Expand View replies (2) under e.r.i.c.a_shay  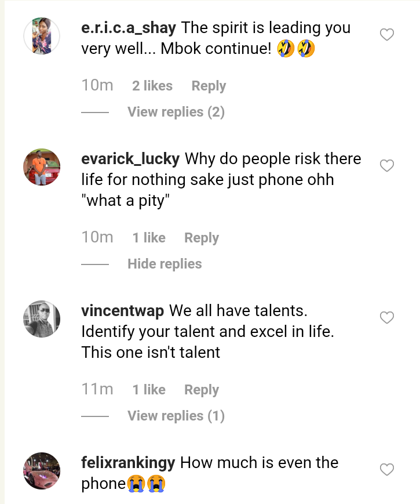pyautogui.click(x=176, y=112)
